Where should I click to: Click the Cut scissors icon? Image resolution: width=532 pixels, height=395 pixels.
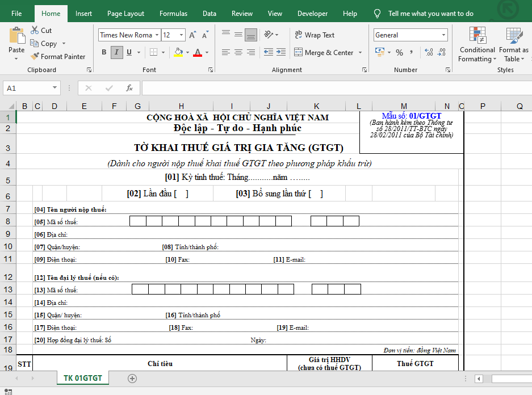[x=35, y=30]
